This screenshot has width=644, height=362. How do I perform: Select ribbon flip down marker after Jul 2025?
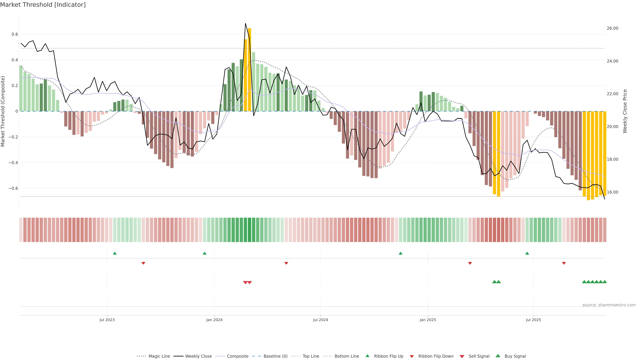(564, 263)
